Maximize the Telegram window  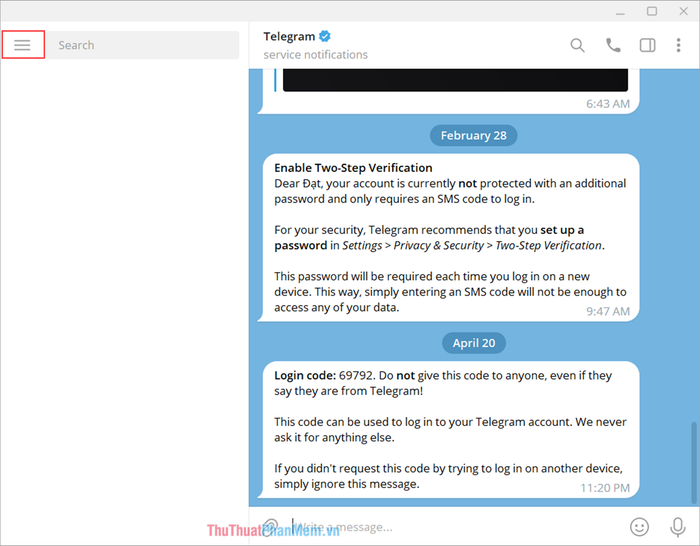pyautogui.click(x=652, y=11)
